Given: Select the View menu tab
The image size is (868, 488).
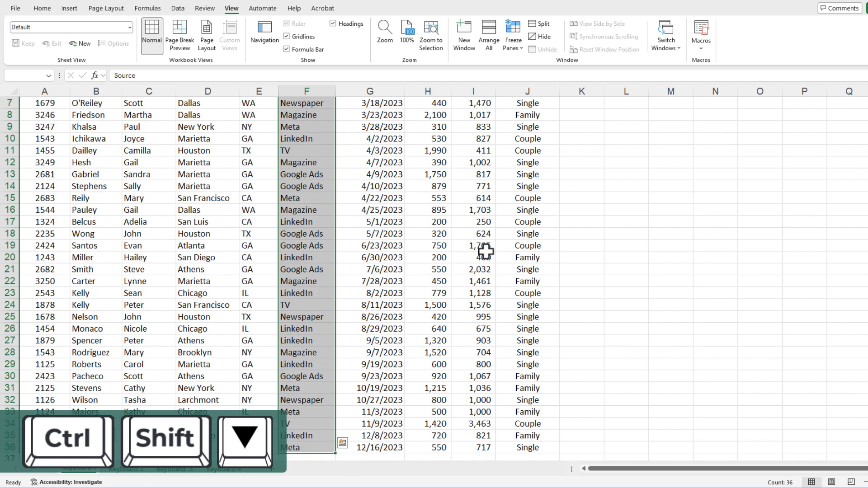Looking at the screenshot, I should (232, 8).
